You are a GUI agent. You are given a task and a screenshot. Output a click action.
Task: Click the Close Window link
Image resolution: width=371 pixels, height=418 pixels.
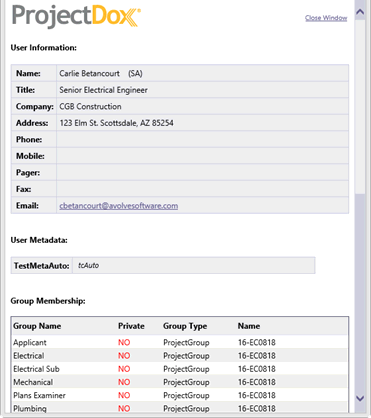(326, 18)
